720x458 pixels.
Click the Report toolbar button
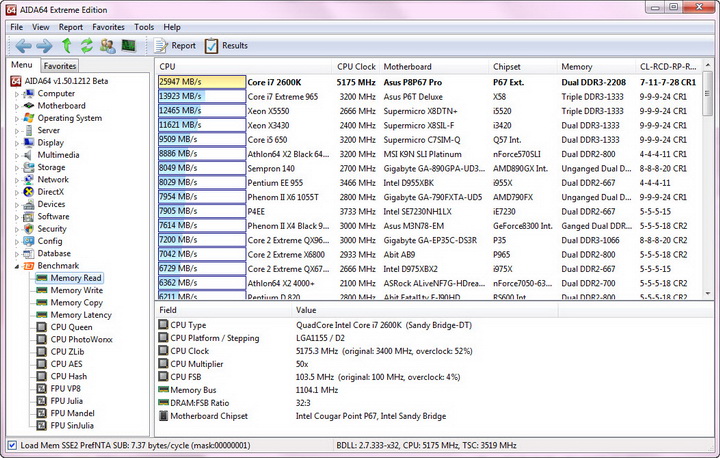click(174, 45)
